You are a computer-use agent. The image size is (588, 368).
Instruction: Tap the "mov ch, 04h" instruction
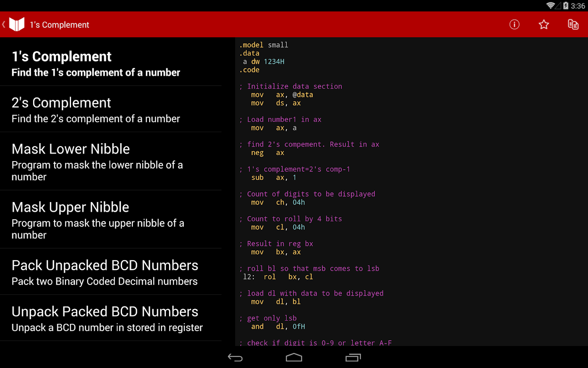(278, 202)
